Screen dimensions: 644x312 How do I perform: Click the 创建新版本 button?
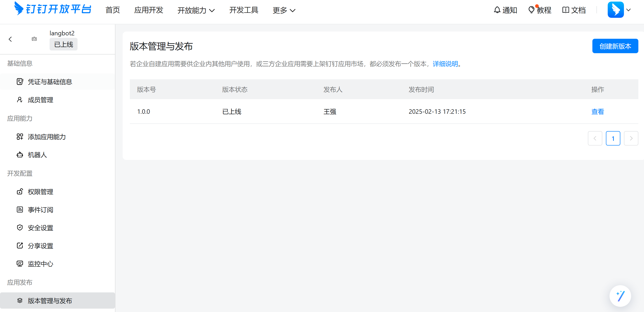(x=615, y=46)
